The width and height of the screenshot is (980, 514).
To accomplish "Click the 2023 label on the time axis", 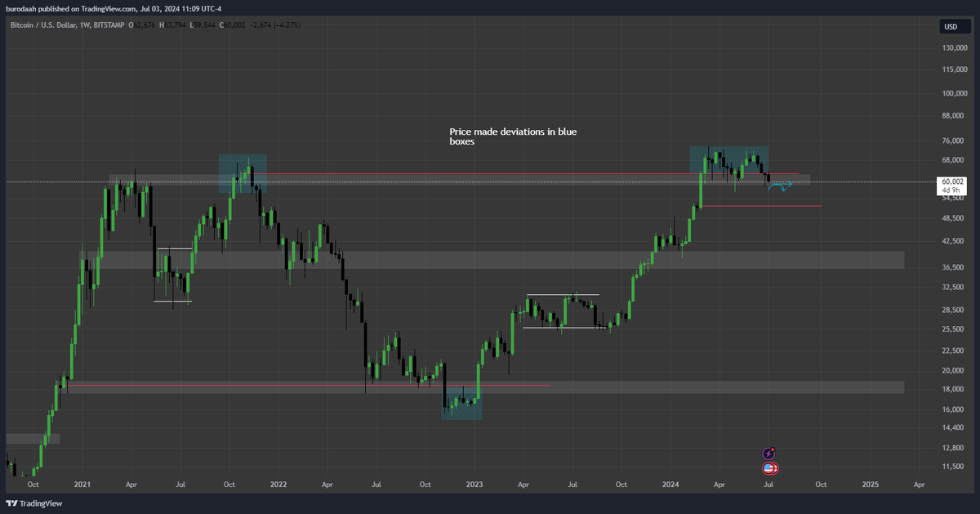I will click(474, 484).
